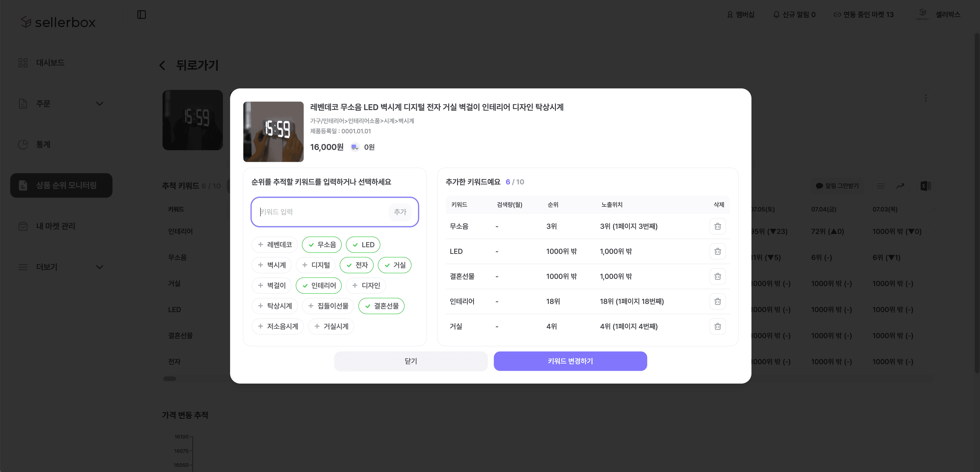Screen dimensions: 980x472
Task: Click the page vertical scrollbar
Action: pyautogui.click(x=977, y=203)
